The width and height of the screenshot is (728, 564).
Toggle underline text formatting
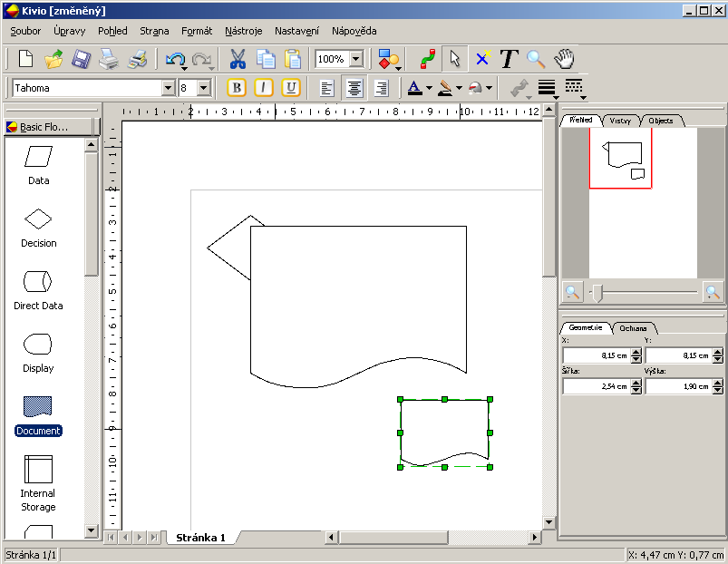[291, 87]
